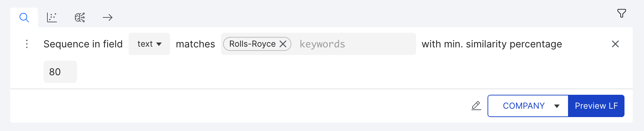
Task: Remove the Rolls-Royce keyword chip
Action: click(x=283, y=44)
